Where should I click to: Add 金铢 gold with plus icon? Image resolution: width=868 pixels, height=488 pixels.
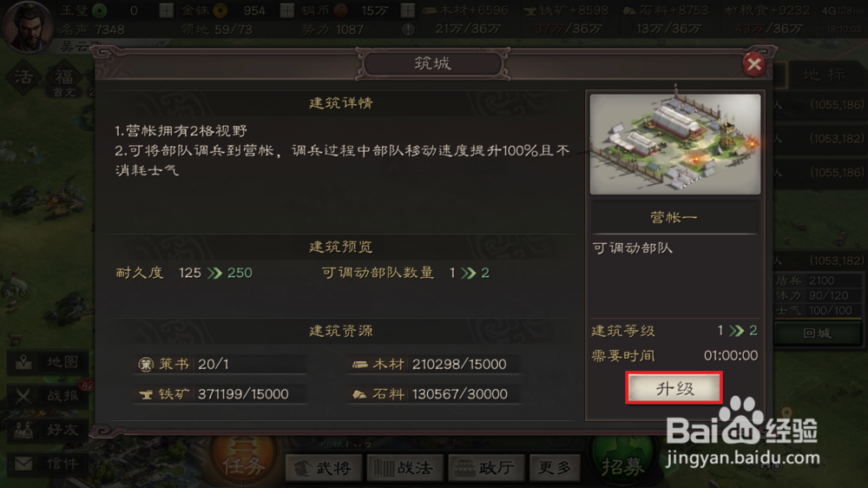point(286,10)
